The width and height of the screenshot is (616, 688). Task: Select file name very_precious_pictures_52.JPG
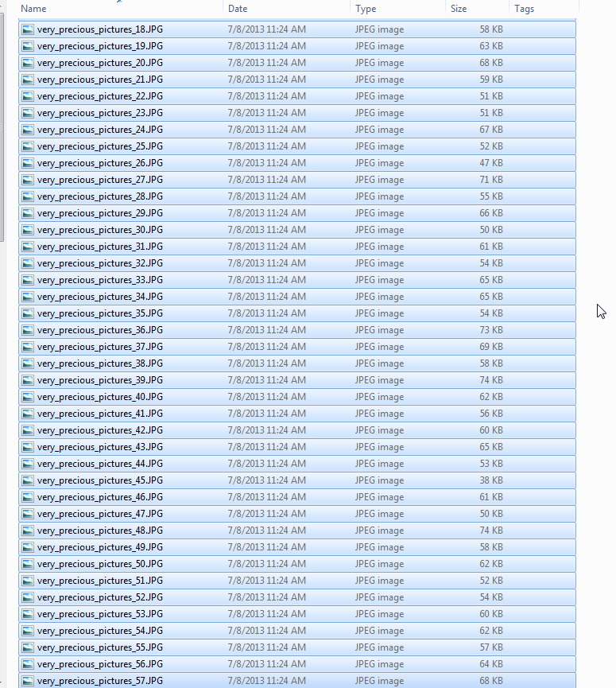click(100, 597)
